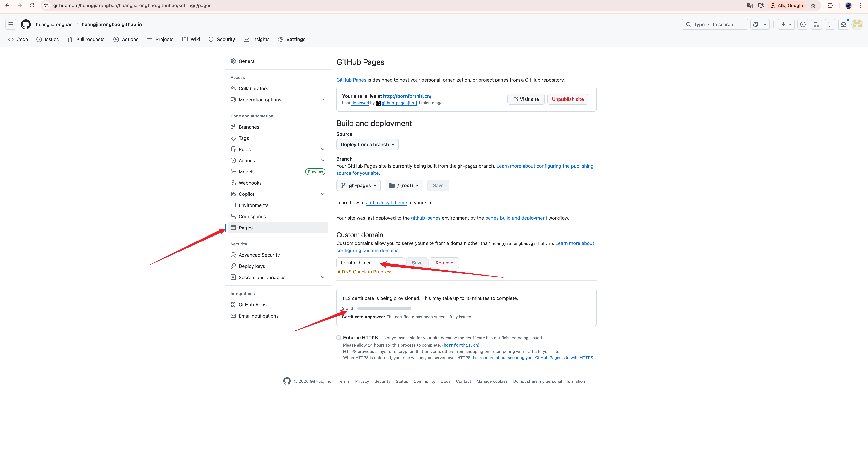
Task: Click the 询问 Google button in address bar
Action: click(787, 5)
